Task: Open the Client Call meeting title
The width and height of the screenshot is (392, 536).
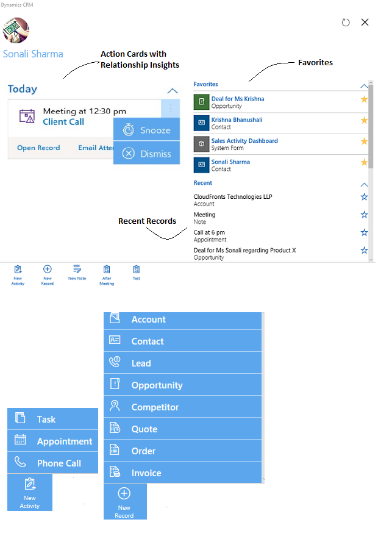Action: 63,122
